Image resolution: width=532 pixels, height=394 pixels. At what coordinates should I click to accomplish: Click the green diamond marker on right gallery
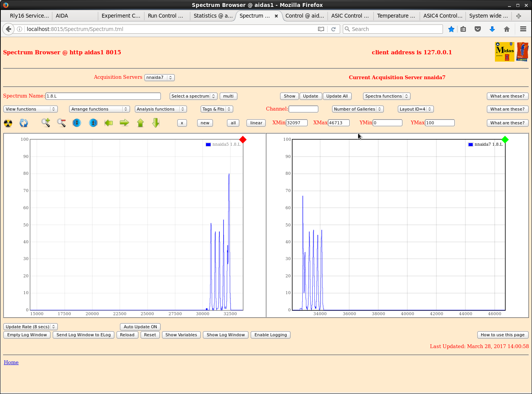(505, 140)
